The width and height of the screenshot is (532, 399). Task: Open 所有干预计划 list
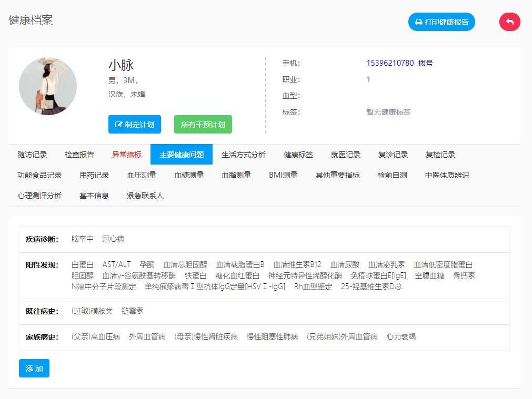[x=203, y=125]
